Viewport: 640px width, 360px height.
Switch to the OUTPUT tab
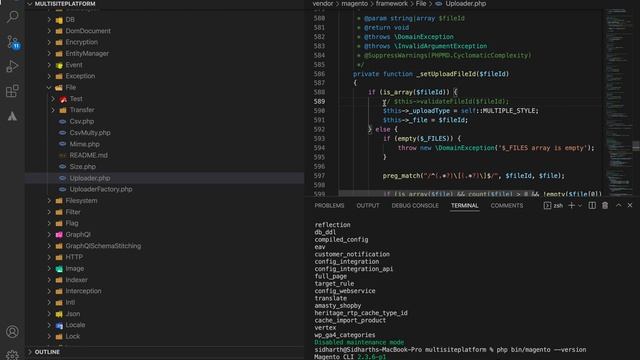point(368,206)
